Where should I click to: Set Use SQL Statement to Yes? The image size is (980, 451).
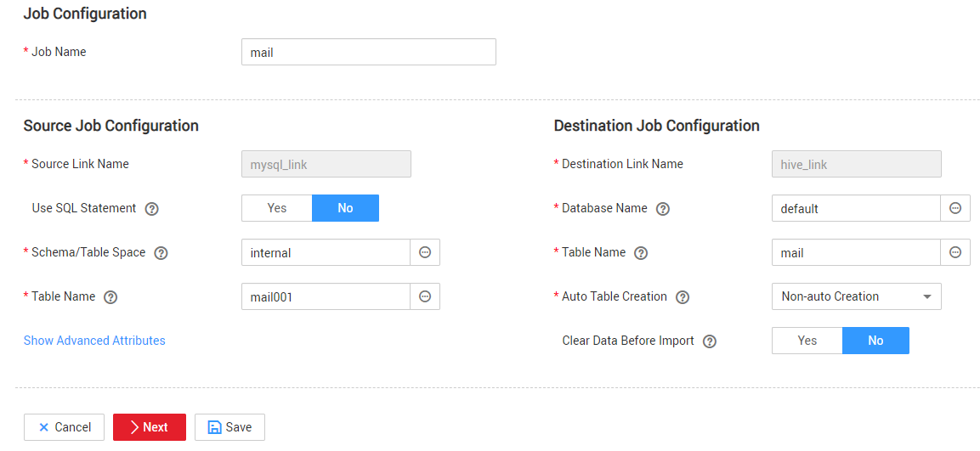coord(277,208)
